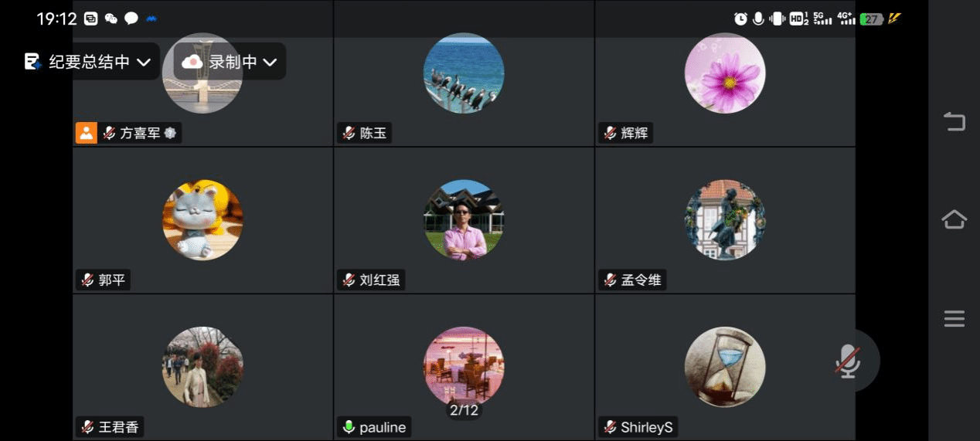Click the green active mic beside pauline

(x=349, y=427)
